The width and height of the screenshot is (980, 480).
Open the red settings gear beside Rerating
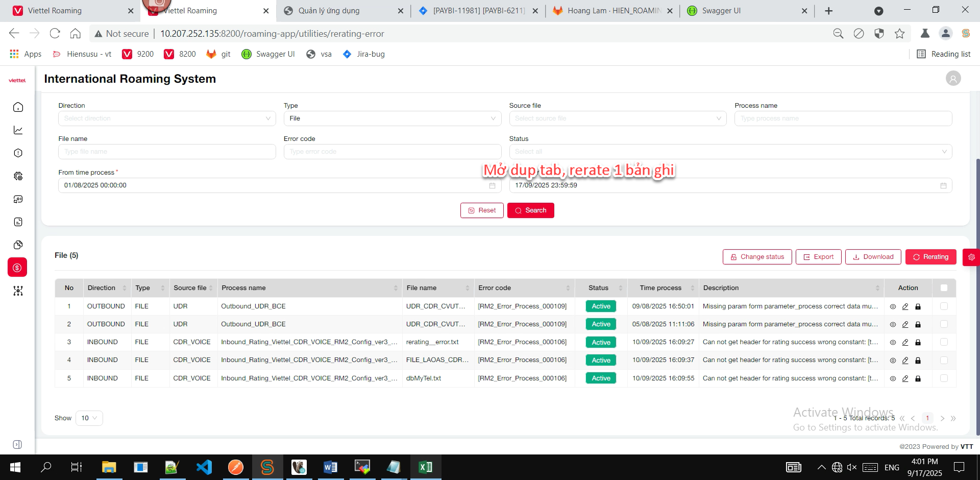tap(971, 257)
